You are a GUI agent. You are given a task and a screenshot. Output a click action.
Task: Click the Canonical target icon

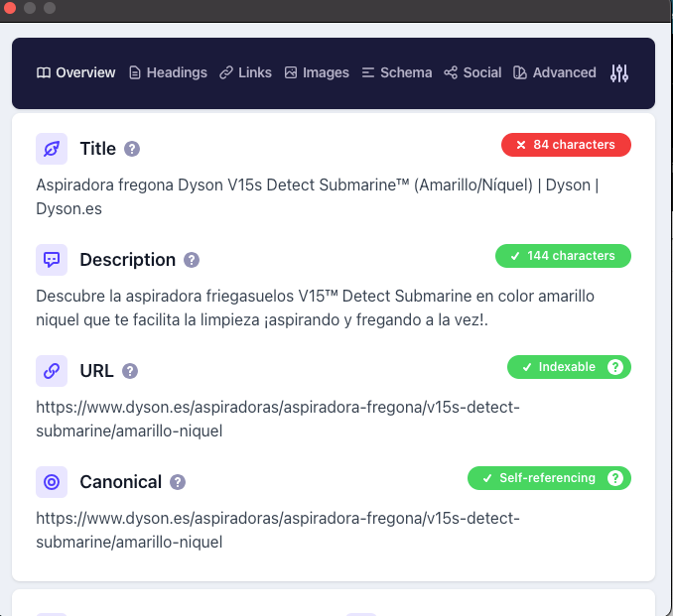point(52,482)
